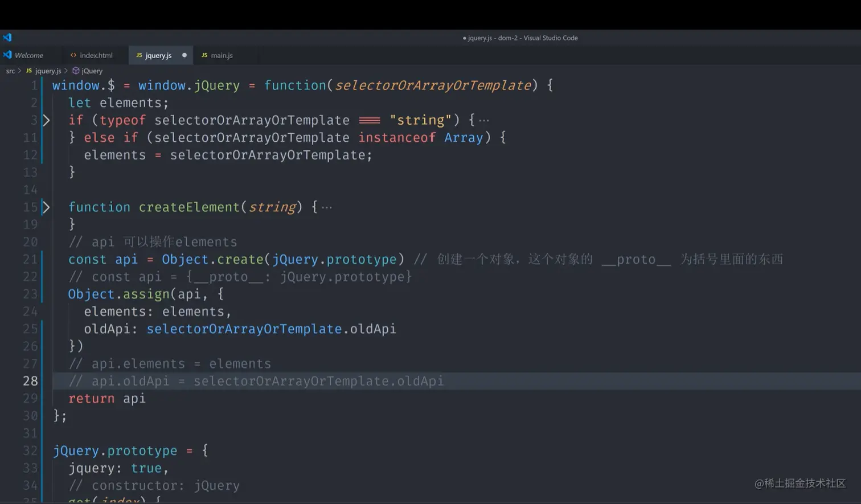The width and height of the screenshot is (861, 504).
Task: Click "elements: elements," on line 24
Action: tap(158, 312)
